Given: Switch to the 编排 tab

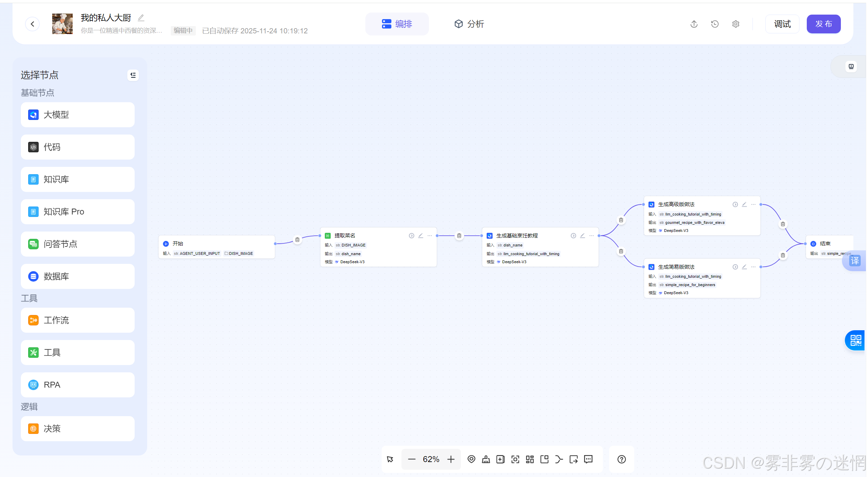Looking at the screenshot, I should click(397, 24).
